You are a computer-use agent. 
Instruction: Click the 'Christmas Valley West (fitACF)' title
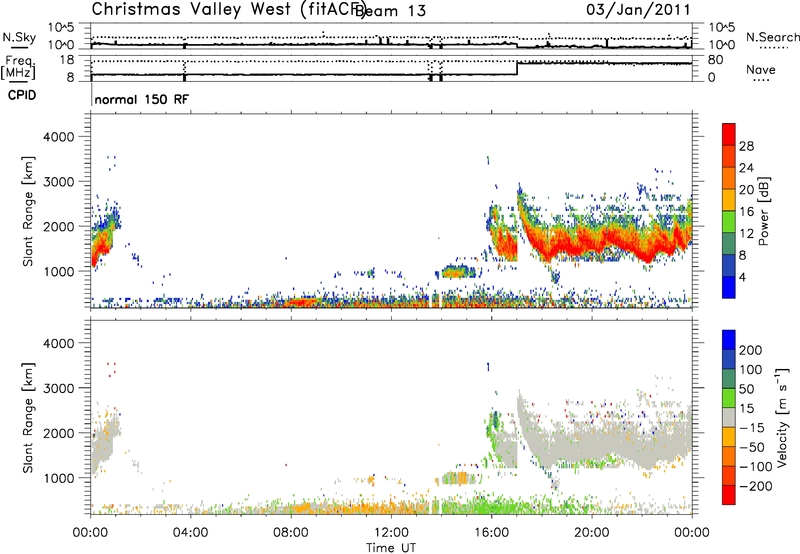point(228,10)
